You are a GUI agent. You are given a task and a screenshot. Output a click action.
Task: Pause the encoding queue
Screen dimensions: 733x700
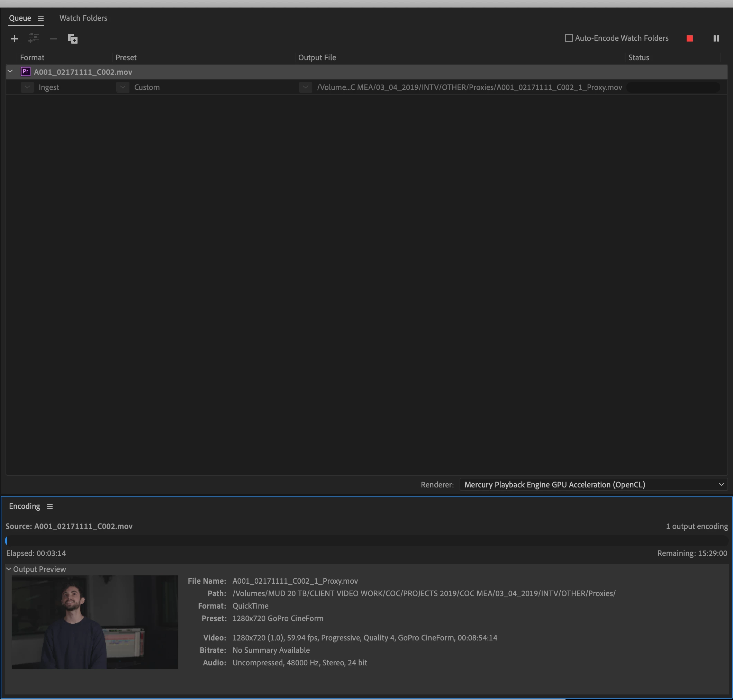point(716,38)
